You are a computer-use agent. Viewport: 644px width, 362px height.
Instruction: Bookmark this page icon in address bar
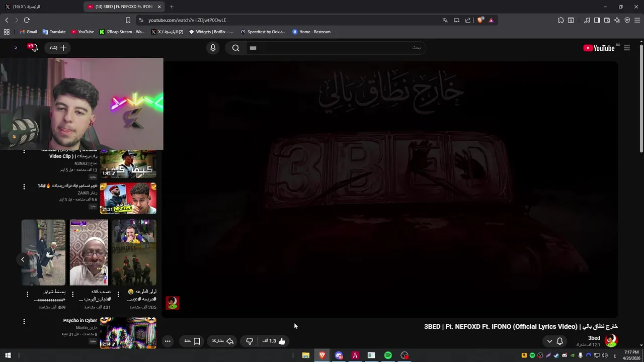[128, 20]
